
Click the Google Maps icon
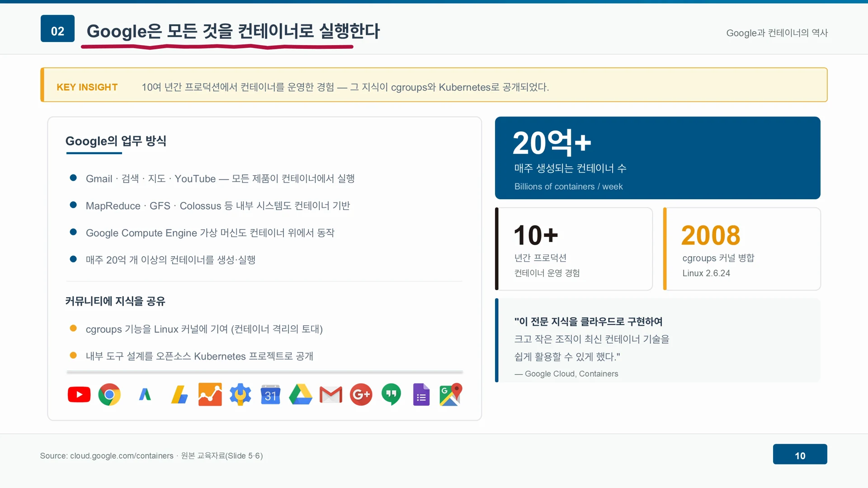tap(451, 394)
